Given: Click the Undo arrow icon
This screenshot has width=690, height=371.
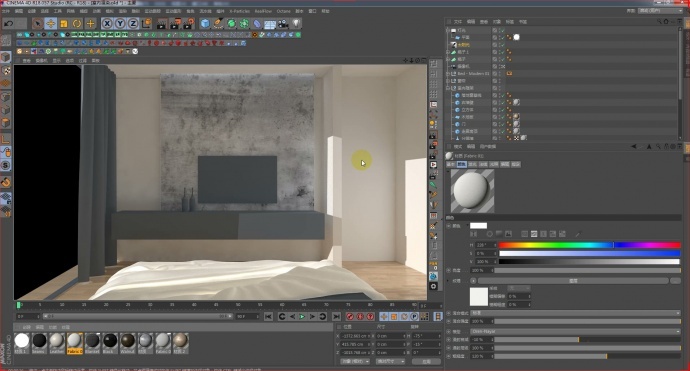Looking at the screenshot, I should pos(9,23).
